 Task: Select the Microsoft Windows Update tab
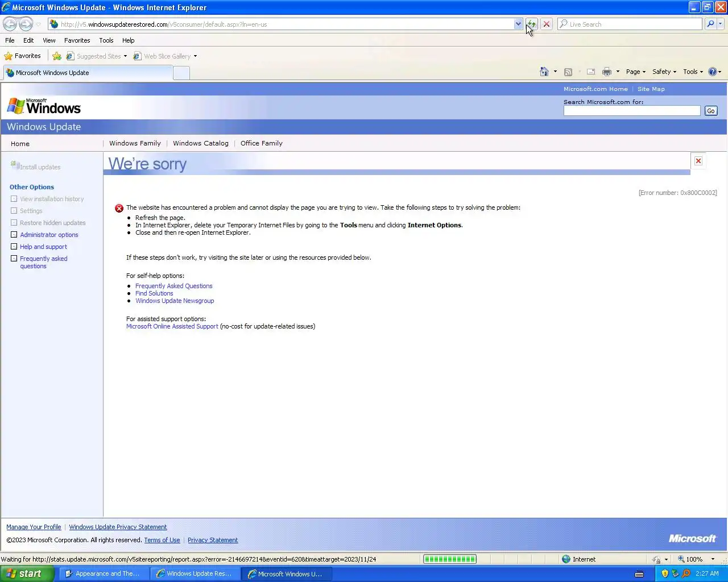tap(88, 73)
